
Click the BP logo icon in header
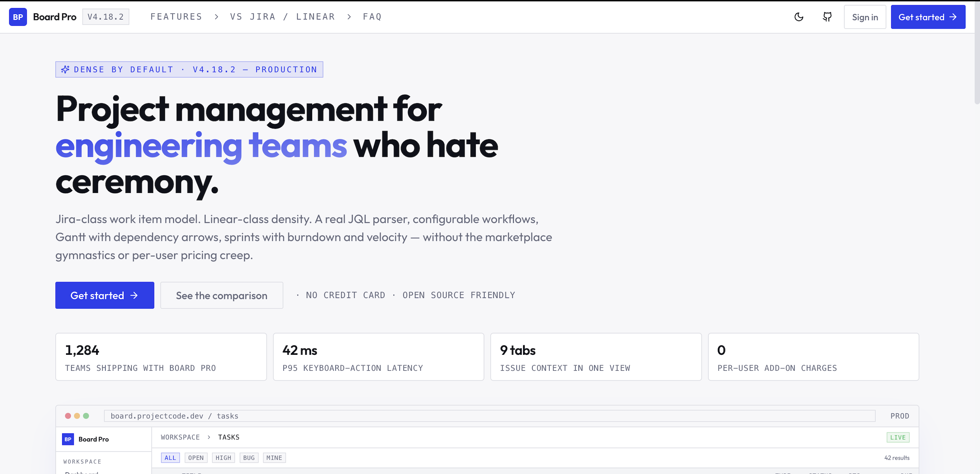pyautogui.click(x=18, y=17)
